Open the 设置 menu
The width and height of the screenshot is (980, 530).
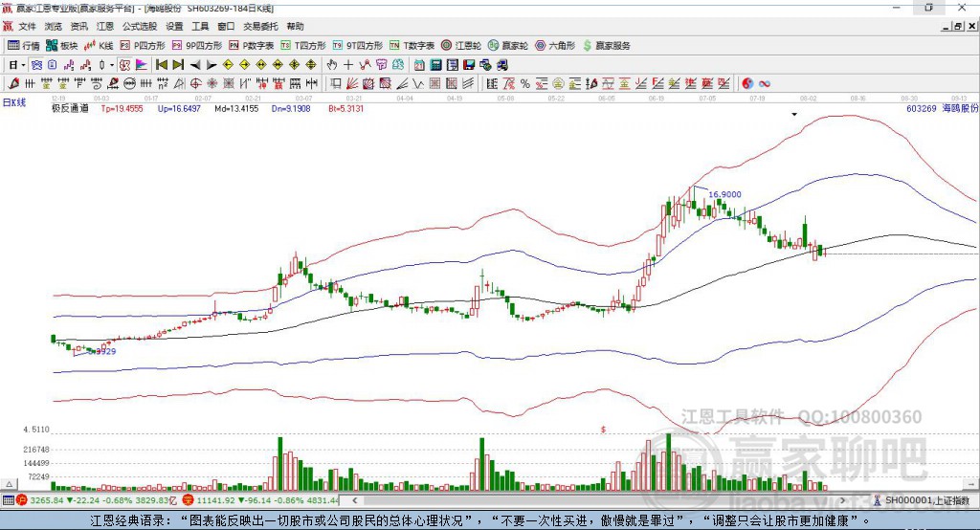[x=174, y=26]
